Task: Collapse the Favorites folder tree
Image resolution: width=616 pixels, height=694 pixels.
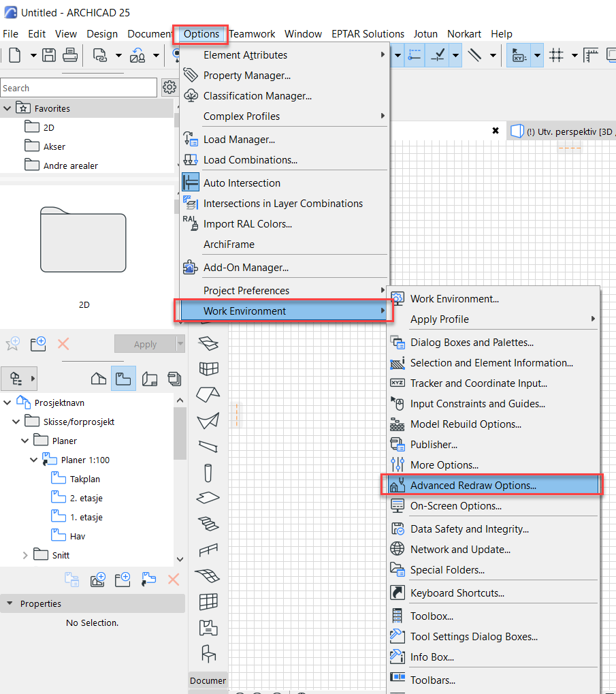Action: click(x=7, y=108)
